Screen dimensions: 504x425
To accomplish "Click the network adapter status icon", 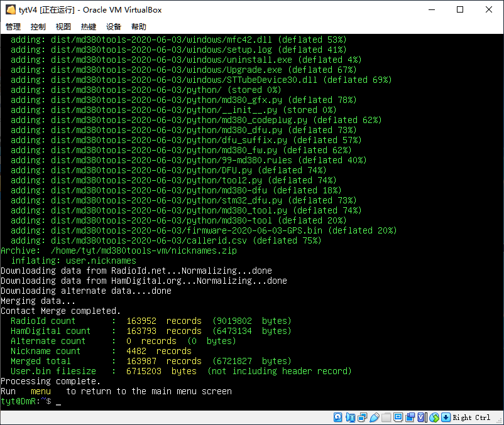I will click(x=362, y=417).
